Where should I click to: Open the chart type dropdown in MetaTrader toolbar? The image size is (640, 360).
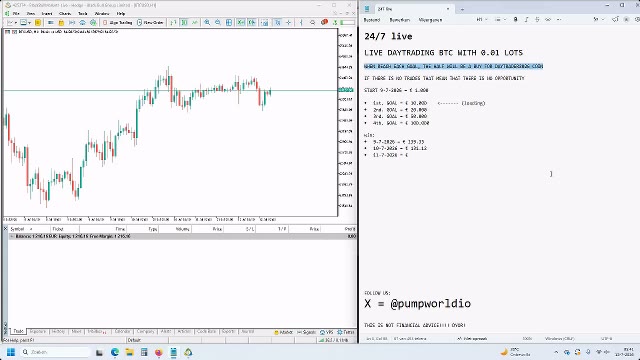[12, 22]
